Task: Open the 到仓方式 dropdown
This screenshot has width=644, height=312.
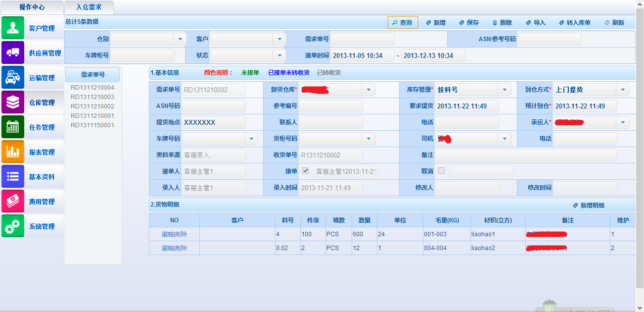Action: [622, 90]
